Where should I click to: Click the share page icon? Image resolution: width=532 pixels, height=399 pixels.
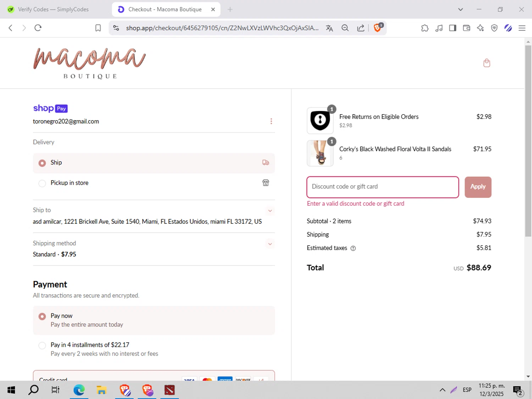(x=361, y=28)
